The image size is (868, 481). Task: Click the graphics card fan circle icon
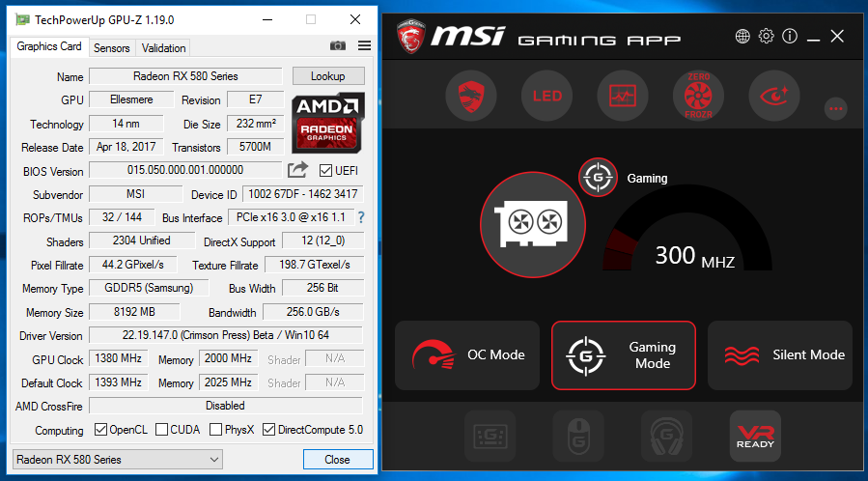coord(533,224)
